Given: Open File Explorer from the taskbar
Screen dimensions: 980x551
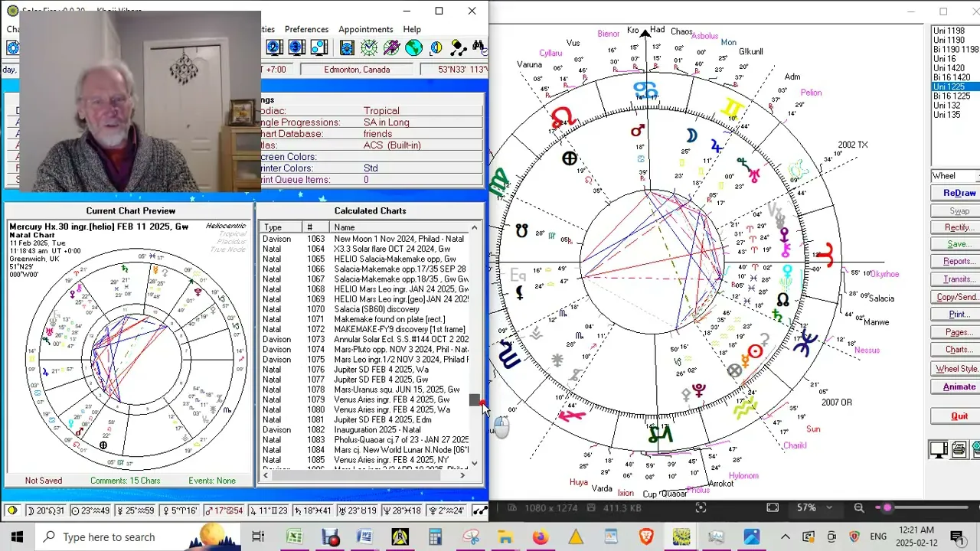Looking at the screenshot, I should coord(505,536).
